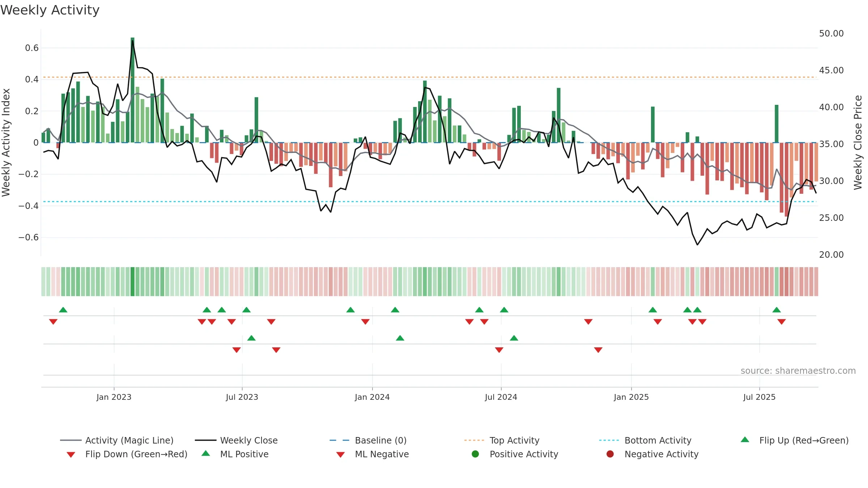Screen dimensions: 868x488
Task: Click the tallest green bar near early 2023
Action: (x=132, y=90)
